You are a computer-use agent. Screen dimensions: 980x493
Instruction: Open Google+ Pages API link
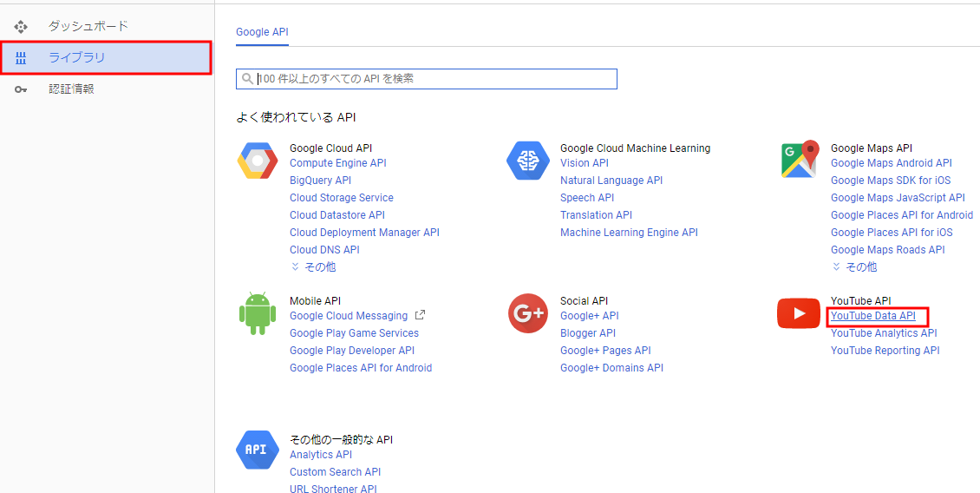605,351
